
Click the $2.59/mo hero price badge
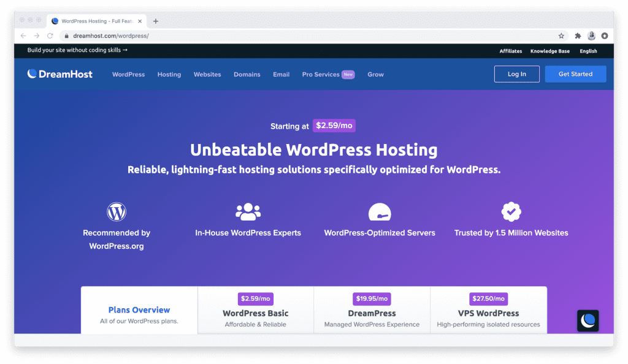click(x=334, y=126)
